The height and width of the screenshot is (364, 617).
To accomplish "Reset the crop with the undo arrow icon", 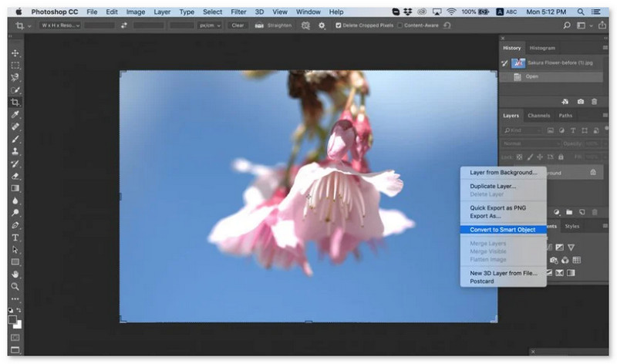I will click(x=447, y=25).
